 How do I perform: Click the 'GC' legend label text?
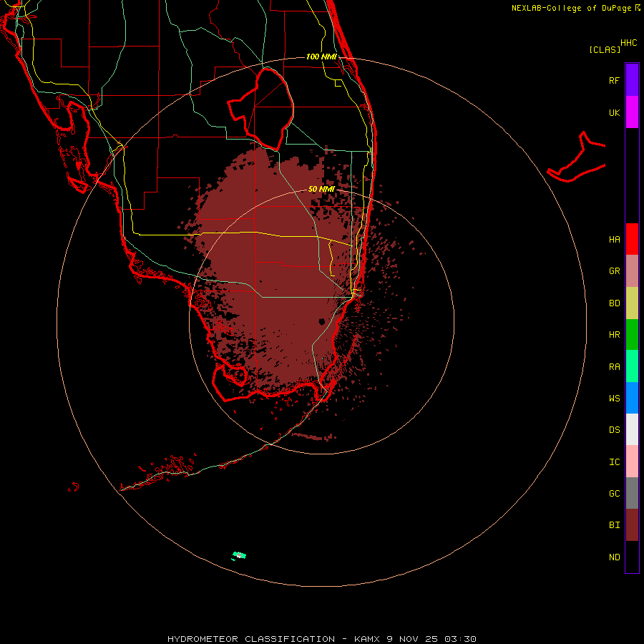click(614, 494)
